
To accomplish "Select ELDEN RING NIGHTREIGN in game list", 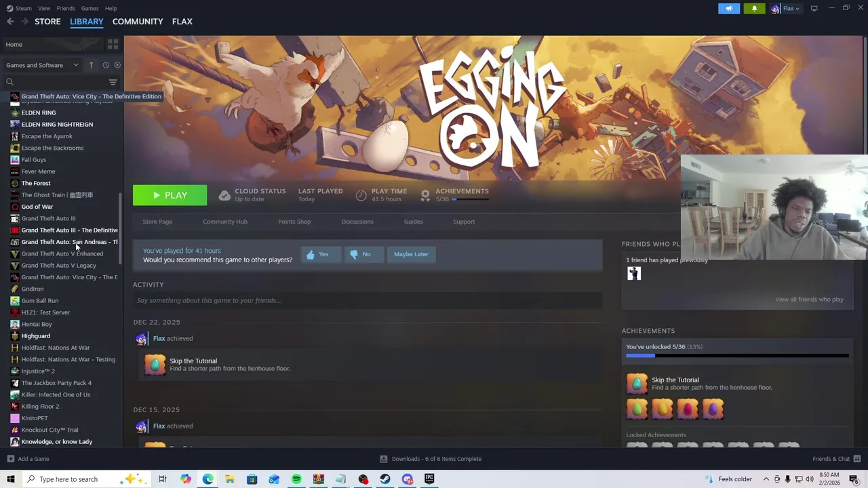I will click(x=57, y=125).
